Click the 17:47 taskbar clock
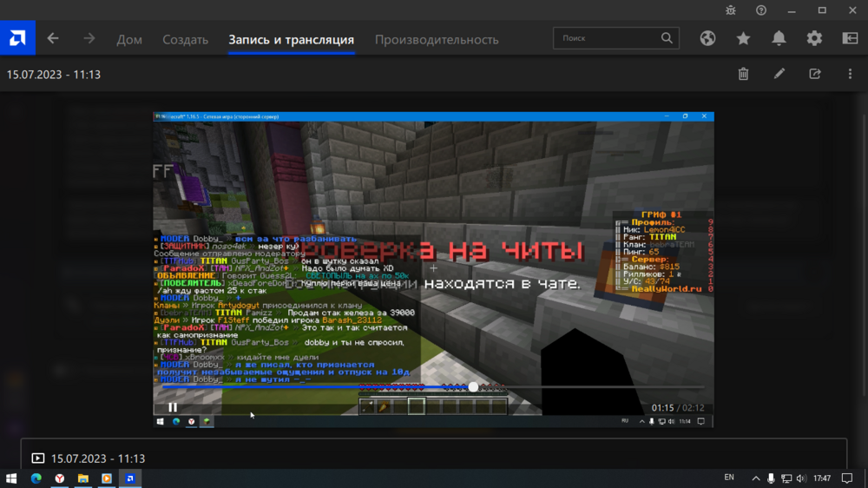The image size is (868, 488). 822,478
